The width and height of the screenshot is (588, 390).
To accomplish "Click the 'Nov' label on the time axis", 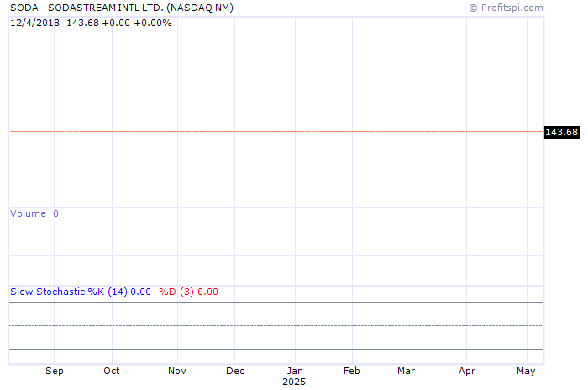I will click(x=177, y=371).
